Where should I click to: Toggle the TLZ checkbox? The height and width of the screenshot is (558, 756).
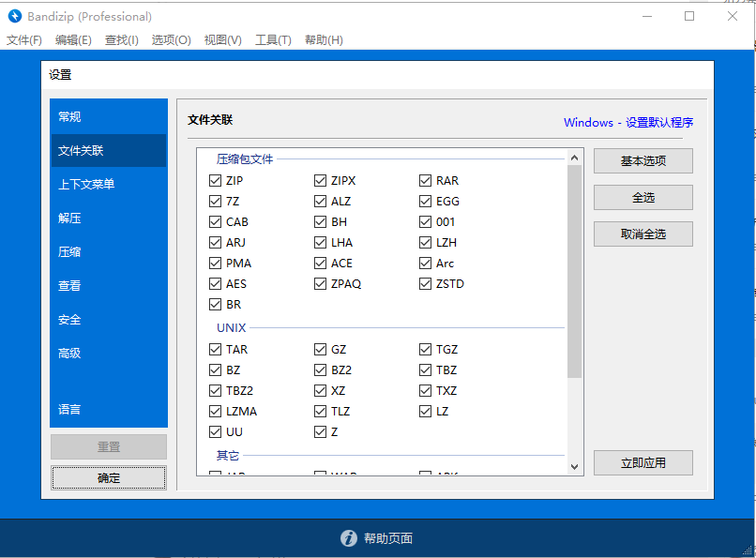pos(320,411)
